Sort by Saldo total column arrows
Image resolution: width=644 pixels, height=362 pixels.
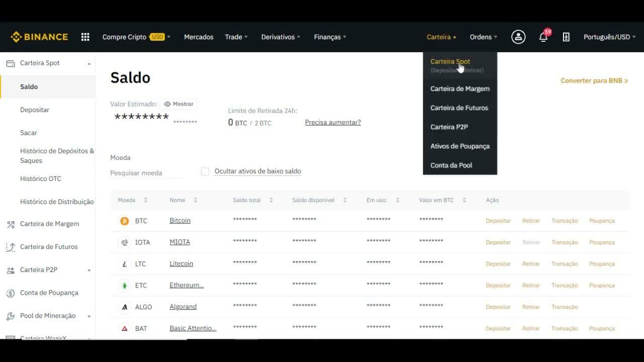(x=271, y=200)
